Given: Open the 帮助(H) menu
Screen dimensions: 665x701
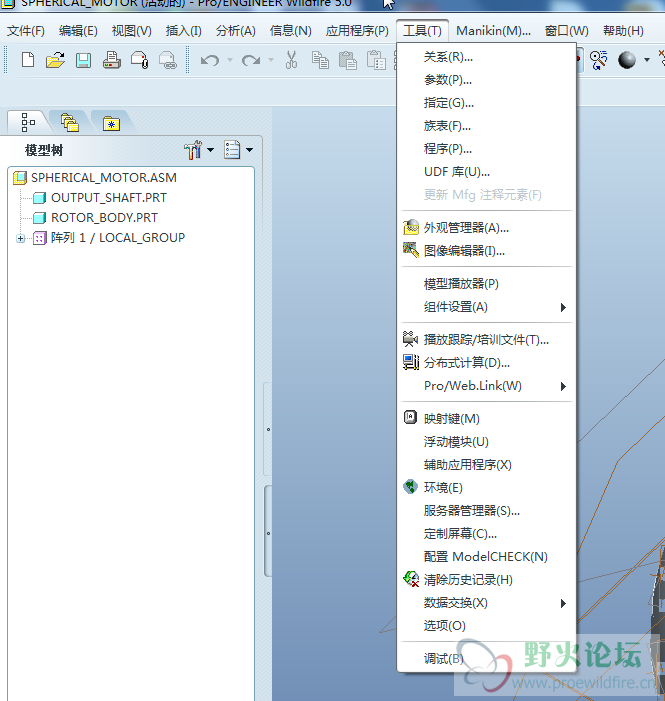Looking at the screenshot, I should click(623, 31).
